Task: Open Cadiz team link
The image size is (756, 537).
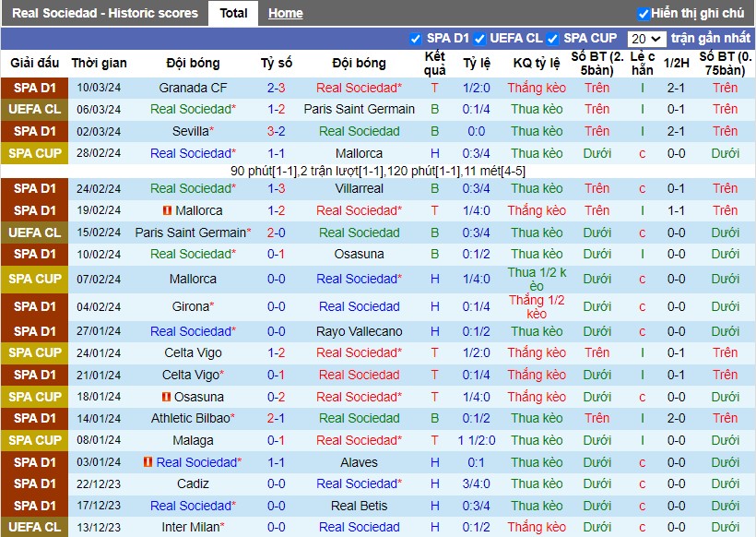Action: (193, 483)
